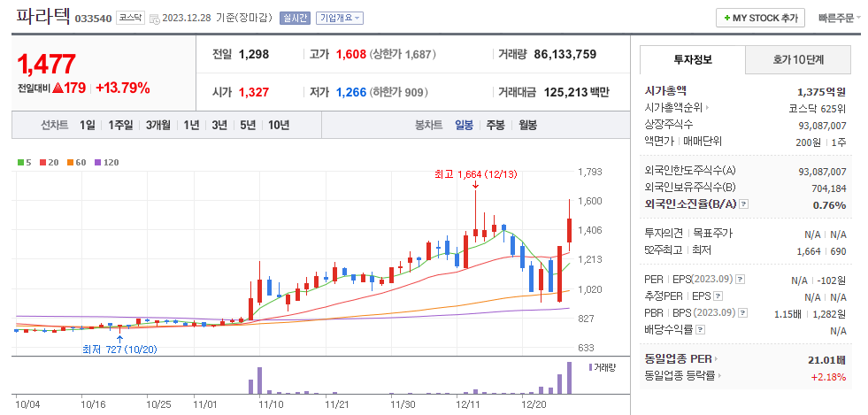Click the 외국인소진율 value 0.76%
The height and width of the screenshot is (415, 868).
[829, 204]
